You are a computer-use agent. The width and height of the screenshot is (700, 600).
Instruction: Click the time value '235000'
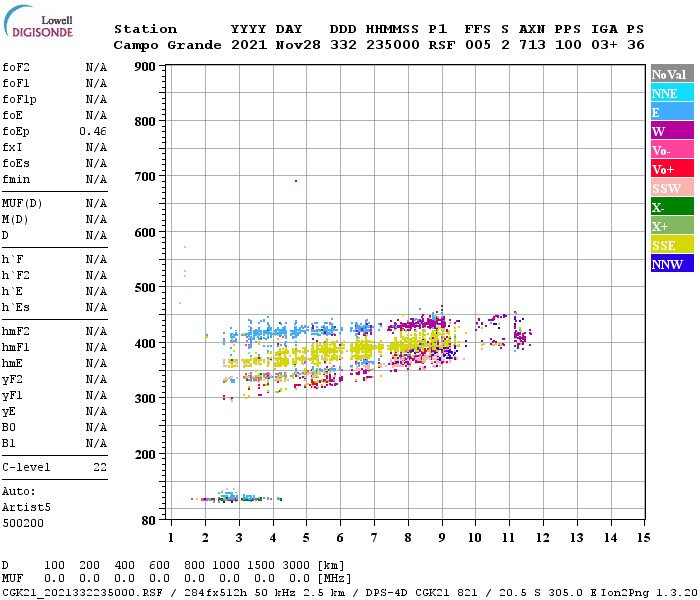392,45
